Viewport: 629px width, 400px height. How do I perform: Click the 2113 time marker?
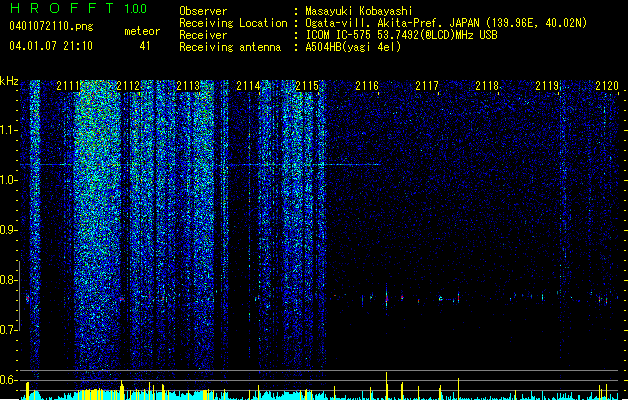coord(188,86)
